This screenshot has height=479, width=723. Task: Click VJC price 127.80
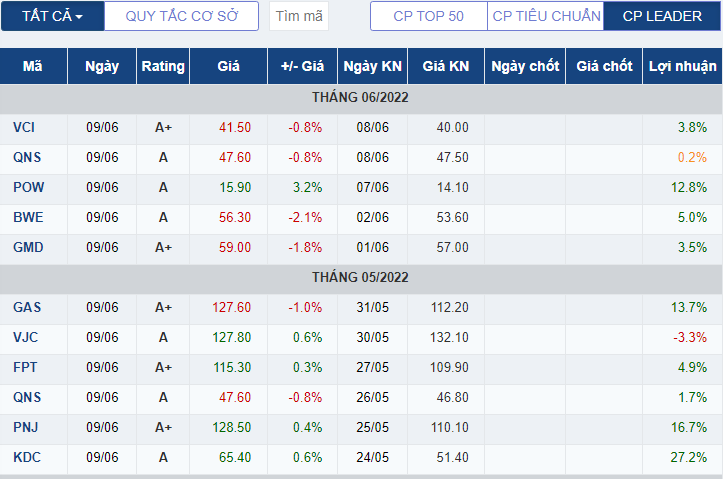231,337
